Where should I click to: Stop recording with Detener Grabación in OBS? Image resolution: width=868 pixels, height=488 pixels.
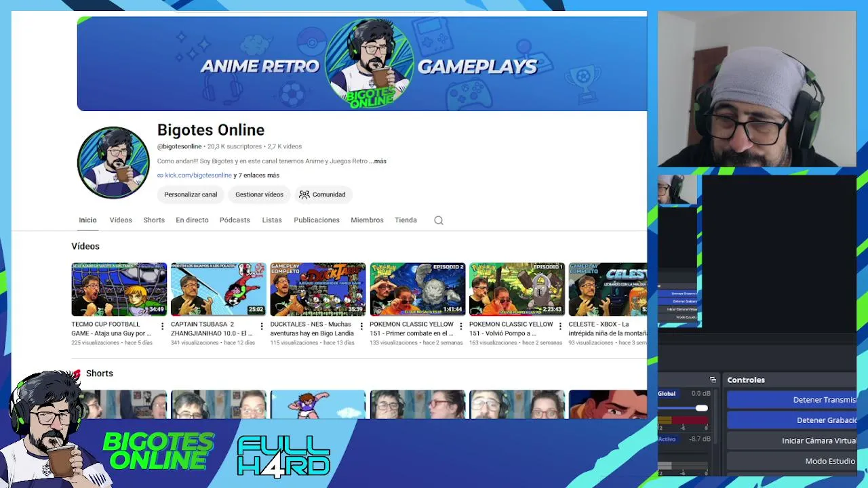[792, 420]
